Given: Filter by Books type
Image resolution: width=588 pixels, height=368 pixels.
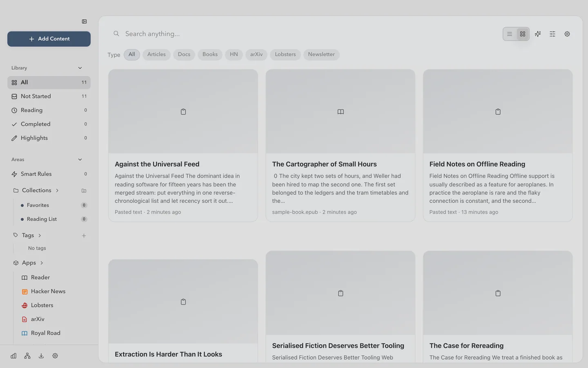Looking at the screenshot, I should [x=210, y=54].
